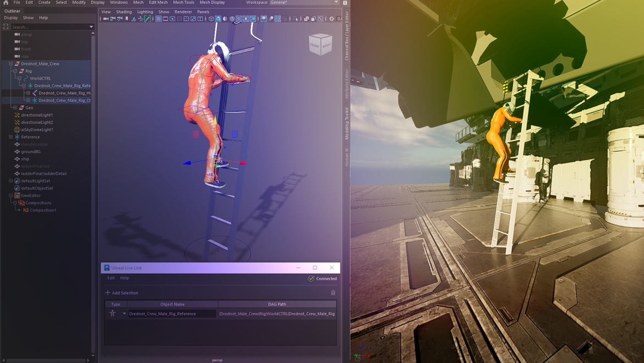Click the select camera icon in viewport toolbar
Screen dimensions: 644x363
(x=106, y=19)
